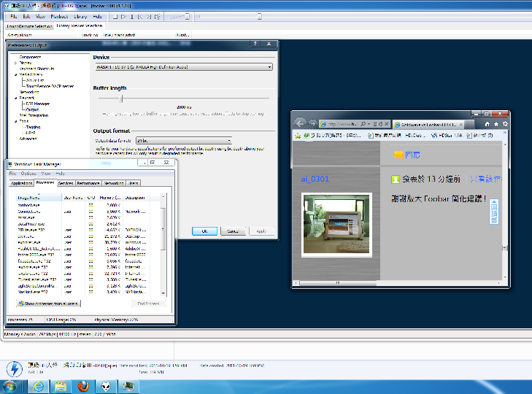Viewport: 532px width, 394px height.
Task: Switch to Users tab in Task Manager
Action: pyautogui.click(x=134, y=183)
